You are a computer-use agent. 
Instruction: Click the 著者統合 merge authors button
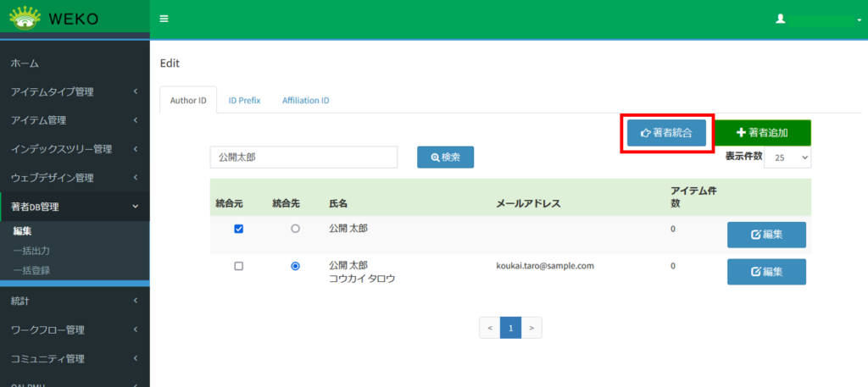point(666,133)
